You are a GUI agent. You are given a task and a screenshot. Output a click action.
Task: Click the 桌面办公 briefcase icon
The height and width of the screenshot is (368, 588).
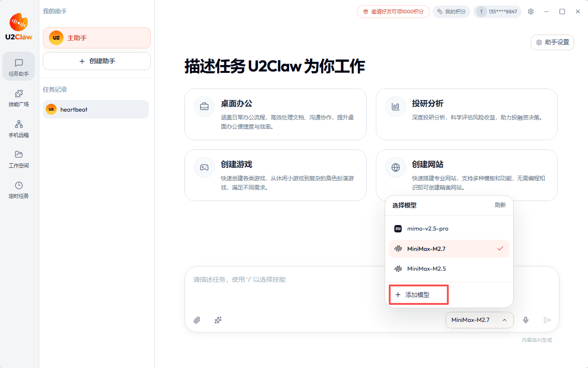pos(204,107)
